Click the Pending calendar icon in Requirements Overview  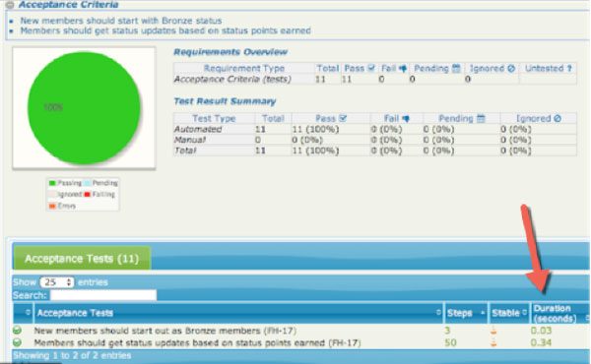[456, 68]
